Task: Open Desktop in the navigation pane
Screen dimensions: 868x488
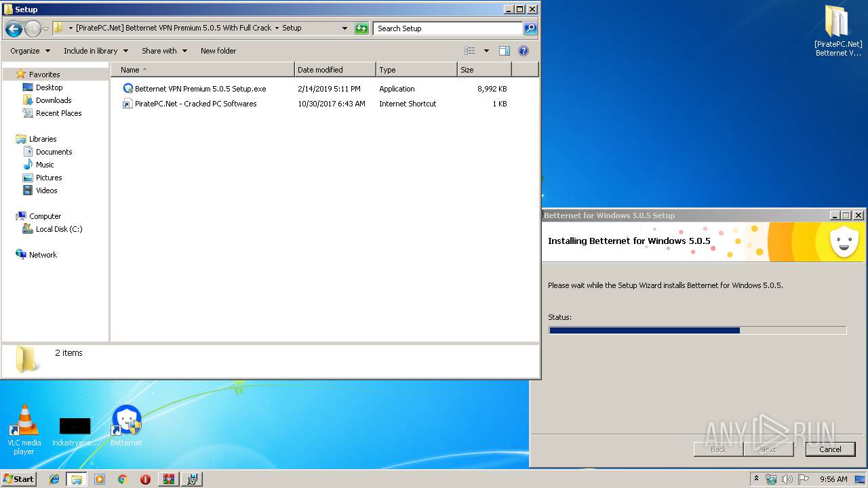Action: pos(49,87)
